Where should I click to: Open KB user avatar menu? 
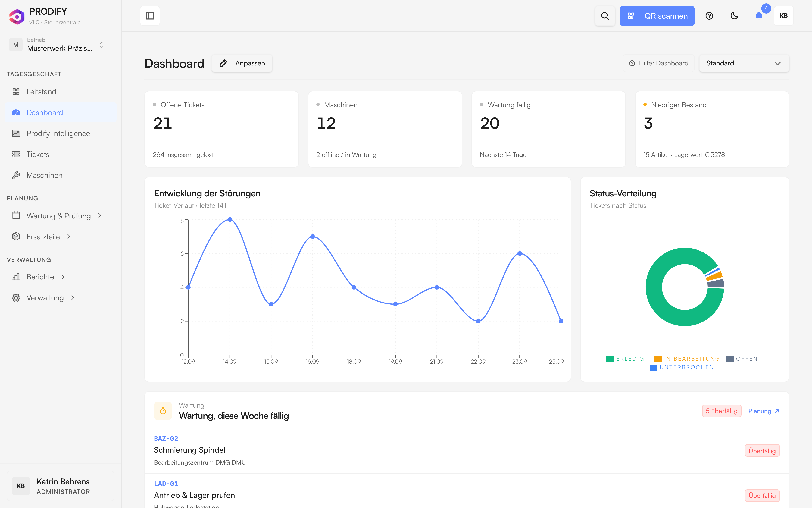click(x=784, y=16)
